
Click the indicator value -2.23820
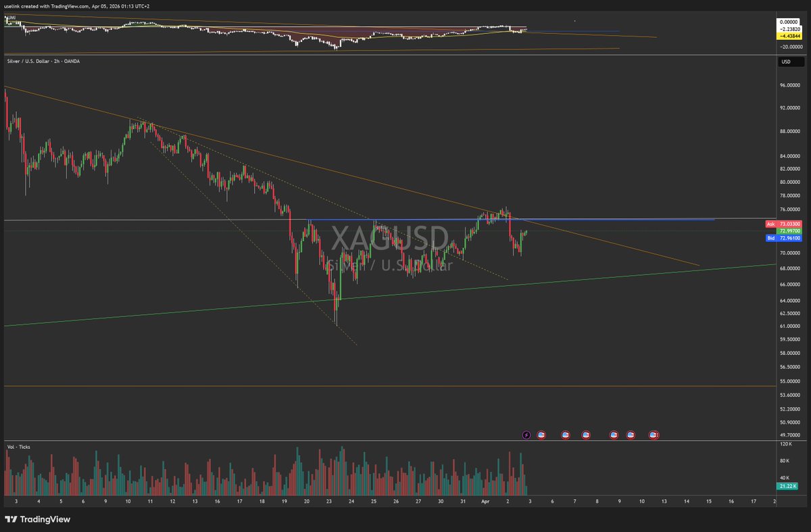coord(790,29)
